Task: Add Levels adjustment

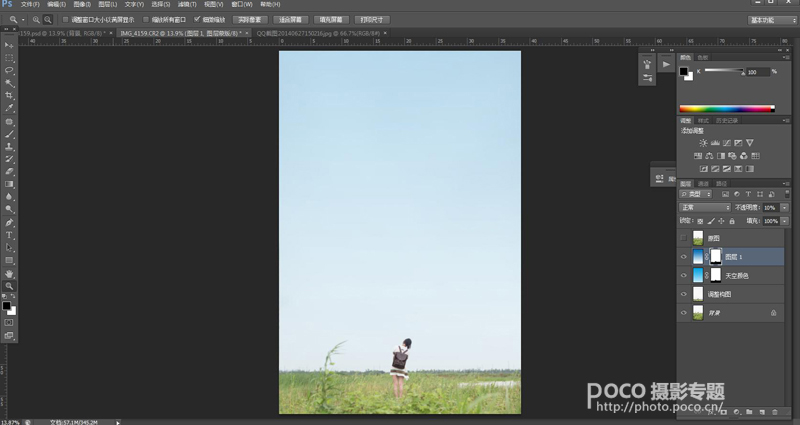Action: click(x=715, y=143)
